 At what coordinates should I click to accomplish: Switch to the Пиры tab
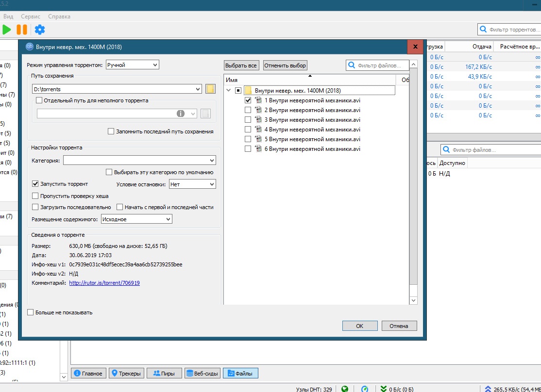[164, 374]
